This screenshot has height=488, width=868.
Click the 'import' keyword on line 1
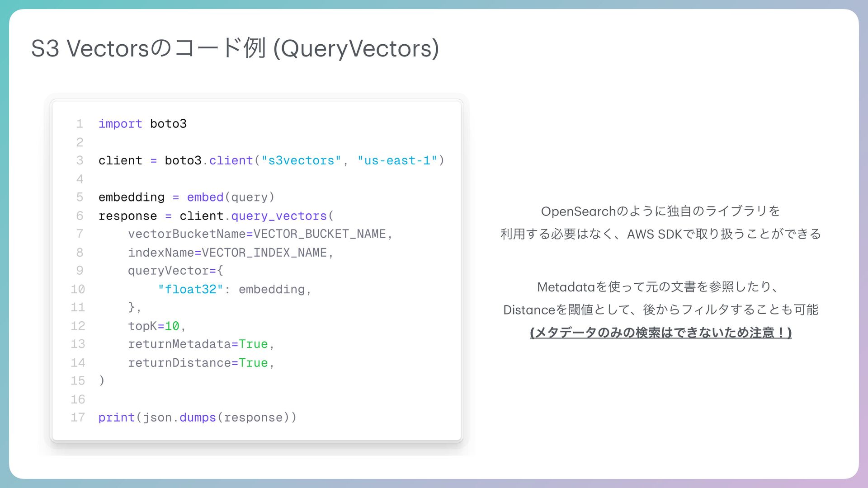(x=120, y=124)
